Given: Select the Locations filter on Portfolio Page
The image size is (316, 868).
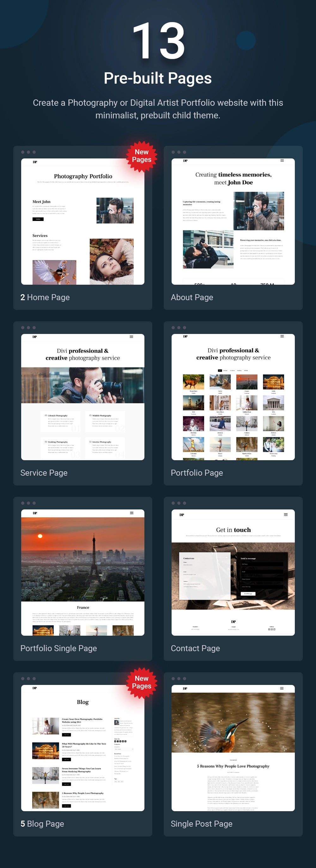Looking at the screenshot, I should point(232,370).
